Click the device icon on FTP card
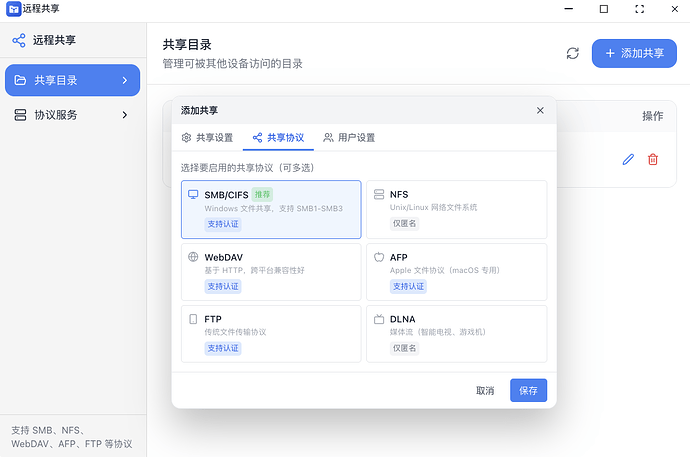Viewport: 690px width, 457px height. click(193, 319)
